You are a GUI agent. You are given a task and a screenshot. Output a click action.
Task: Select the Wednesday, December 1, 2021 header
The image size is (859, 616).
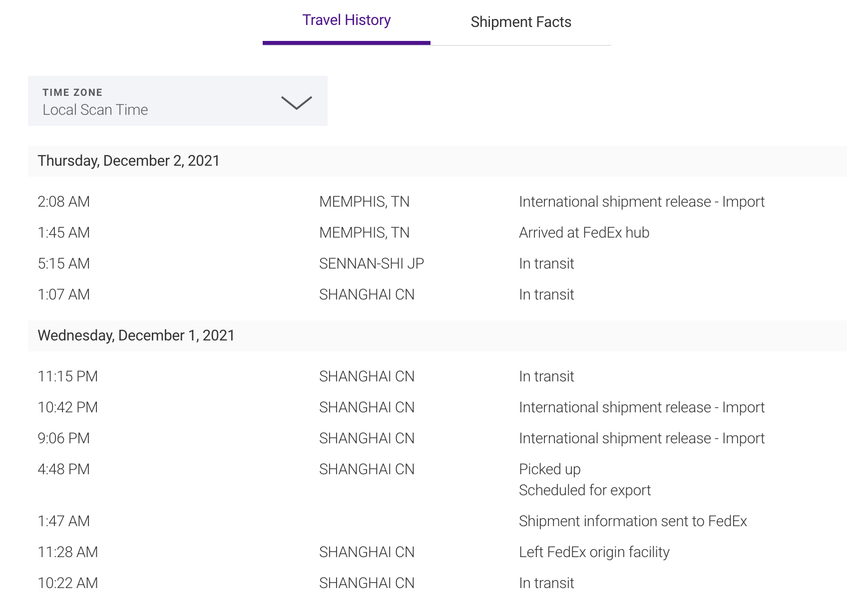pyautogui.click(x=136, y=335)
